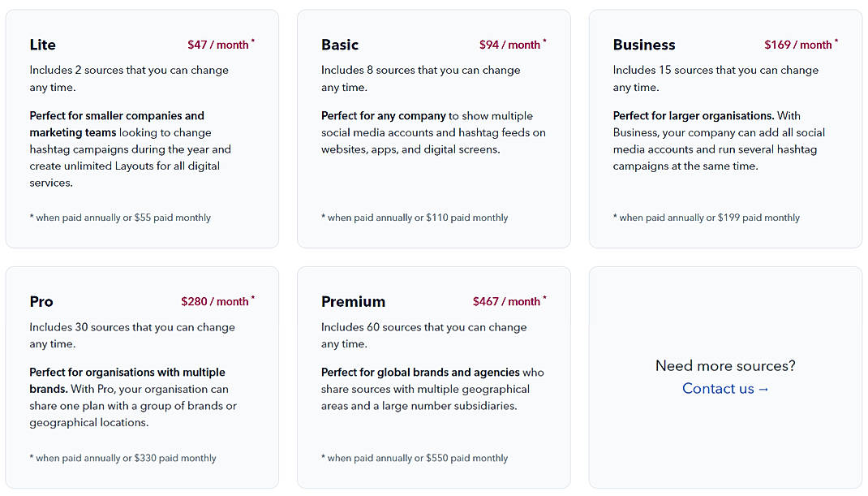Select the Basic plan card
The image size is (868, 496).
coord(433,126)
